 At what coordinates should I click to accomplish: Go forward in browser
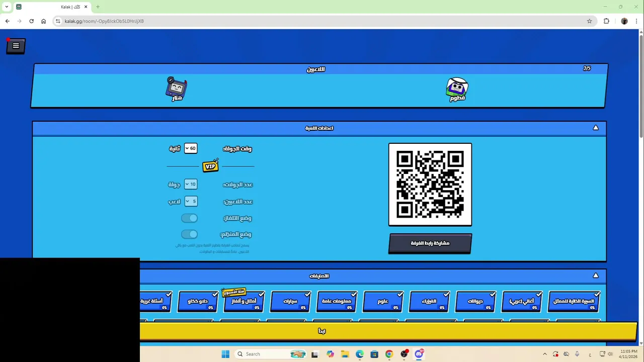pyautogui.click(x=19, y=21)
